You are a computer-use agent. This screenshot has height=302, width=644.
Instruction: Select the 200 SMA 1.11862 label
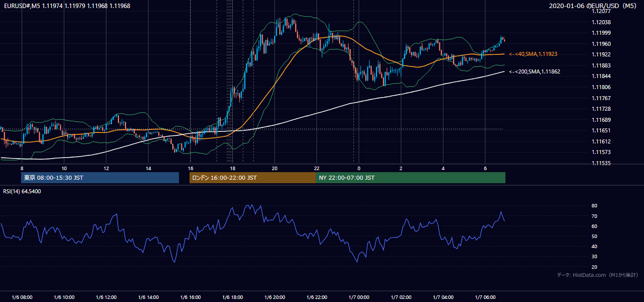point(534,72)
